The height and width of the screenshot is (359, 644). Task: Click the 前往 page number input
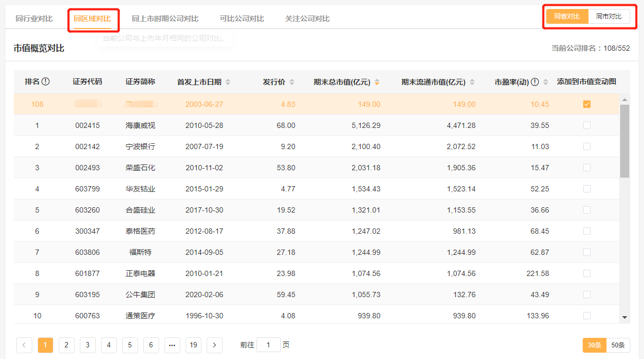(269, 345)
